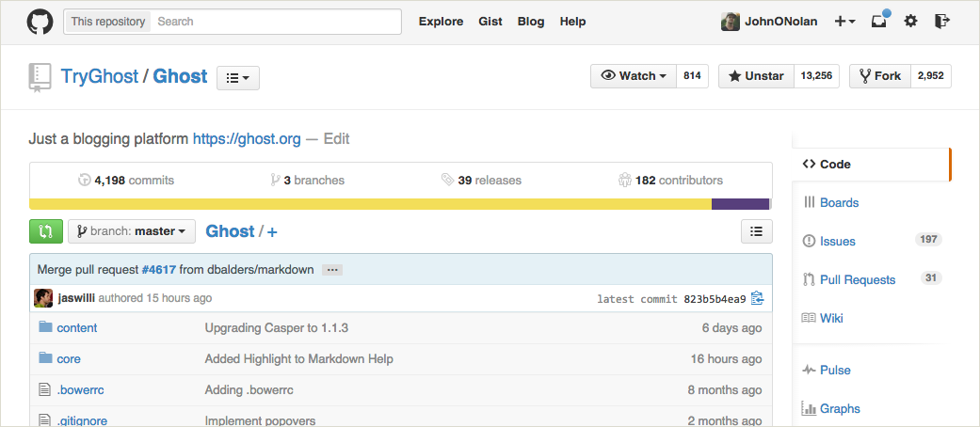This screenshot has height=427, width=980.
Task: Click the Blog navigation link
Action: pyautogui.click(x=531, y=22)
